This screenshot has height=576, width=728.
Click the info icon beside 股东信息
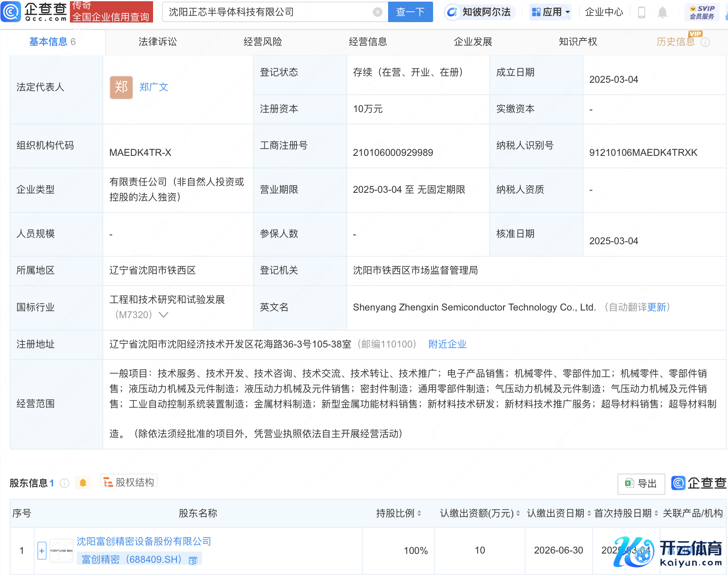[64, 483]
